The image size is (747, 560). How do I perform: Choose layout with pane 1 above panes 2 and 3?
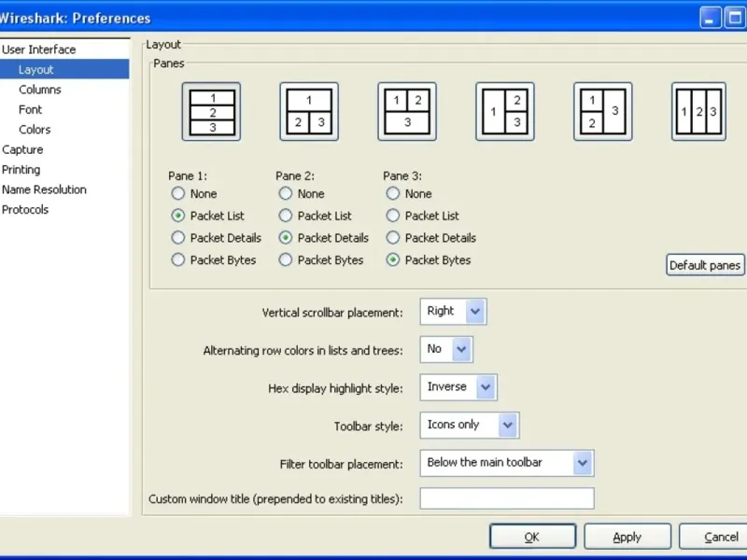click(x=309, y=112)
